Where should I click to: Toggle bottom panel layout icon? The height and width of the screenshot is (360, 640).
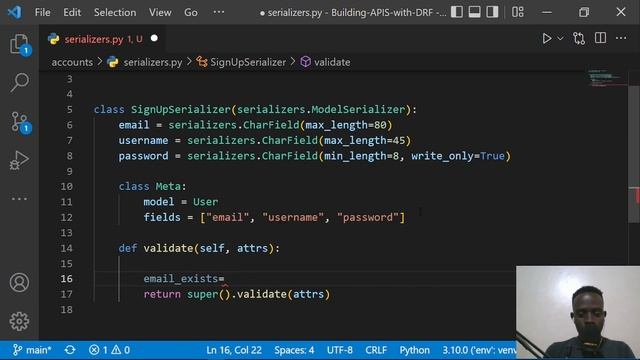(474, 12)
